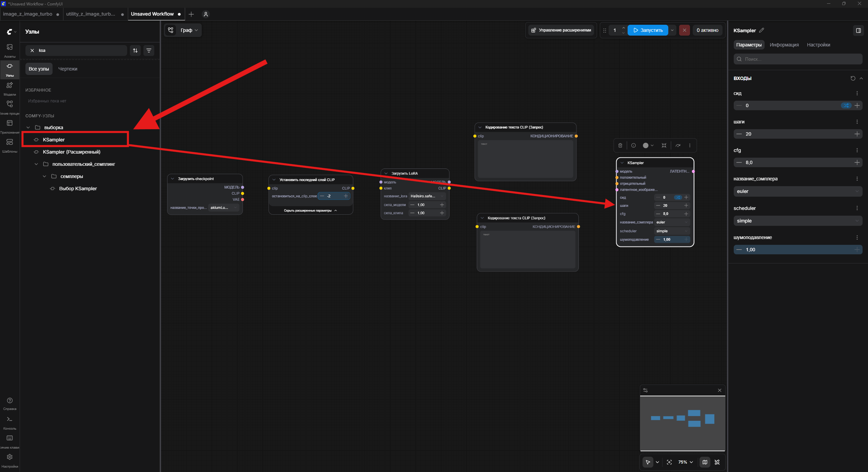Switch to the Чертежи tab

click(68, 69)
